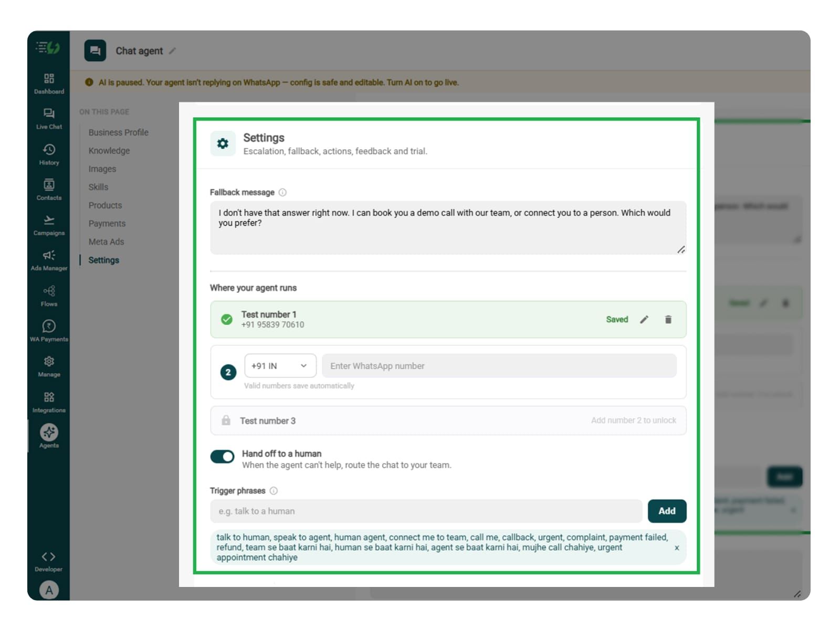Viewport: 840px width, 630px height.
Task: Open the History sidebar icon
Action: [x=49, y=154]
